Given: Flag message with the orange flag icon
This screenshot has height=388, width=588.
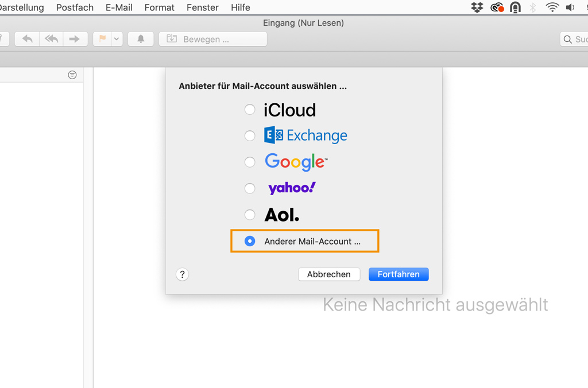Looking at the screenshot, I should (102, 39).
